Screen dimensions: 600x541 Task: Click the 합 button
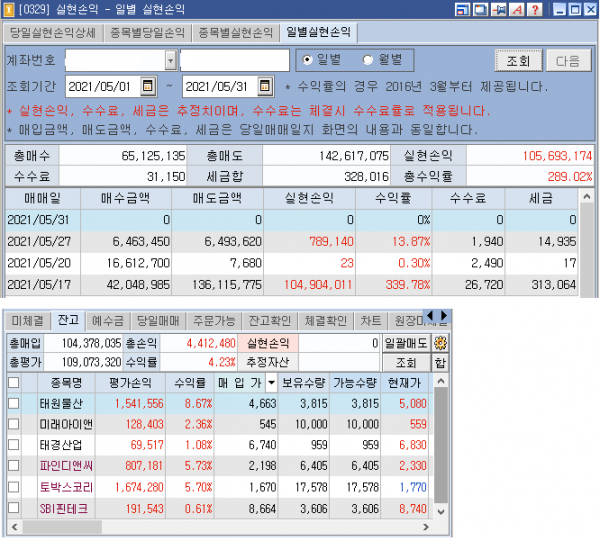(440, 362)
